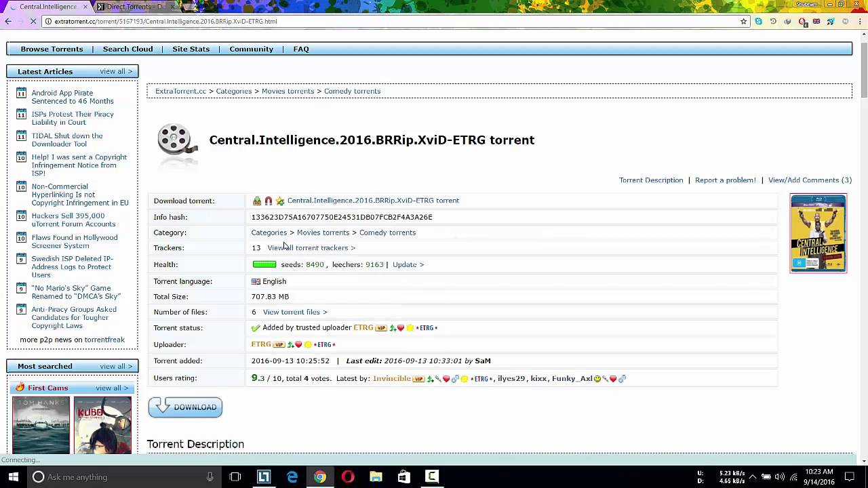Image resolution: width=868 pixels, height=488 pixels.
Task: Open Windows Store from taskbar
Action: 403,476
